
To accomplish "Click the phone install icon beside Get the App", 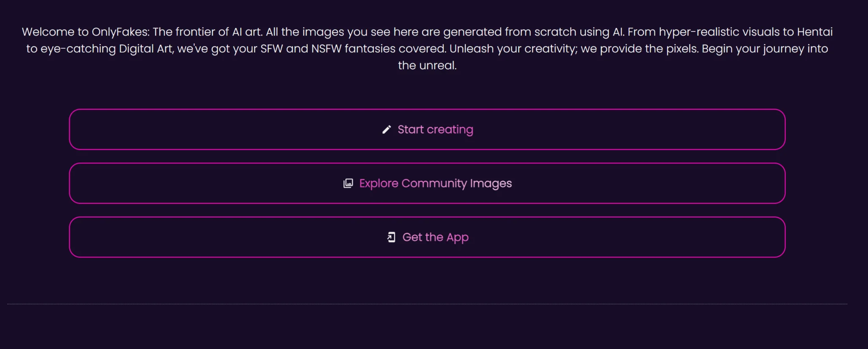I will [391, 237].
